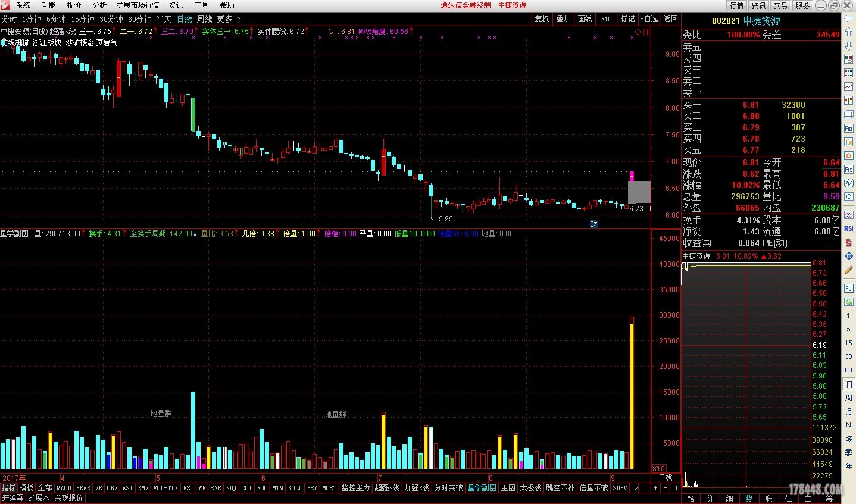Click the red square icon near chart top-right
Screen dimensions: 856x504
646,32
